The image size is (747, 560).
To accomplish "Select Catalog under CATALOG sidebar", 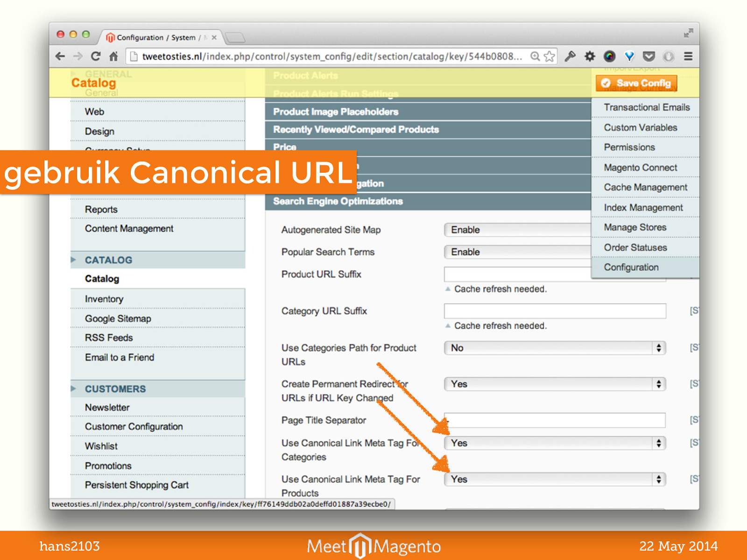I will click(x=158, y=279).
